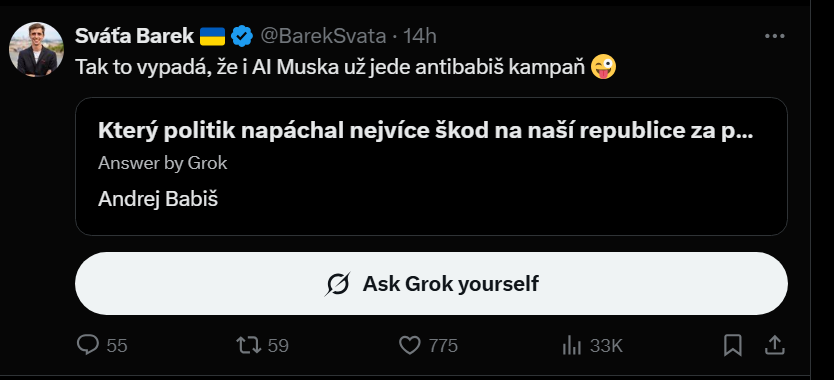Image resolution: width=834 pixels, height=380 pixels.
Task: Like the post with the heart icon
Action: (410, 346)
